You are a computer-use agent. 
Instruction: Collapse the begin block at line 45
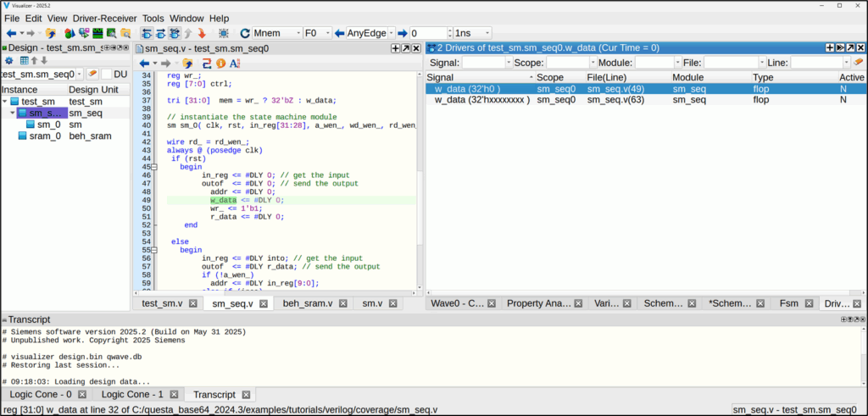point(154,167)
